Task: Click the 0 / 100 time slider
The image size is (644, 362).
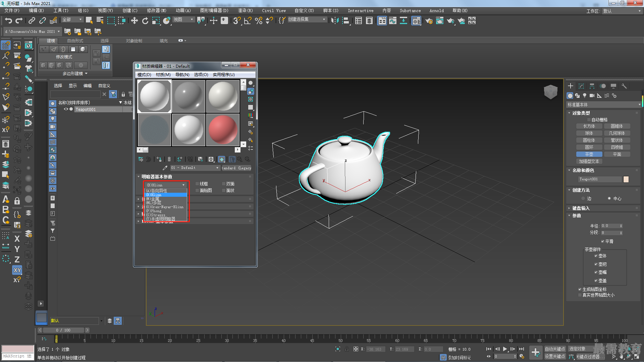Action: pos(63,330)
